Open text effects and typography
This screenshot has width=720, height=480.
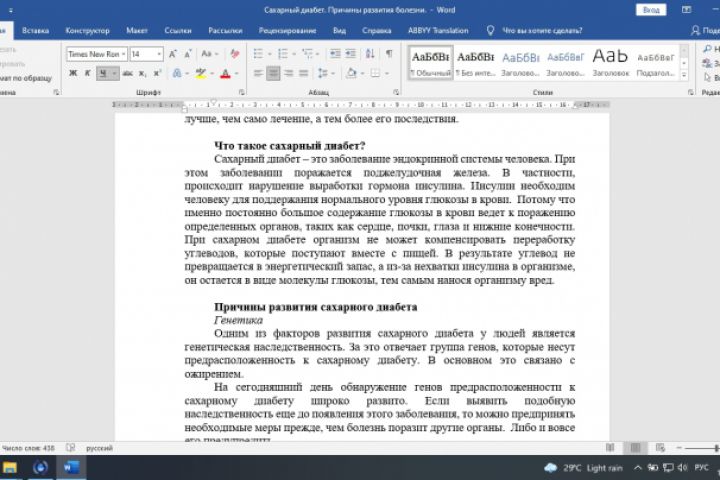[176, 73]
